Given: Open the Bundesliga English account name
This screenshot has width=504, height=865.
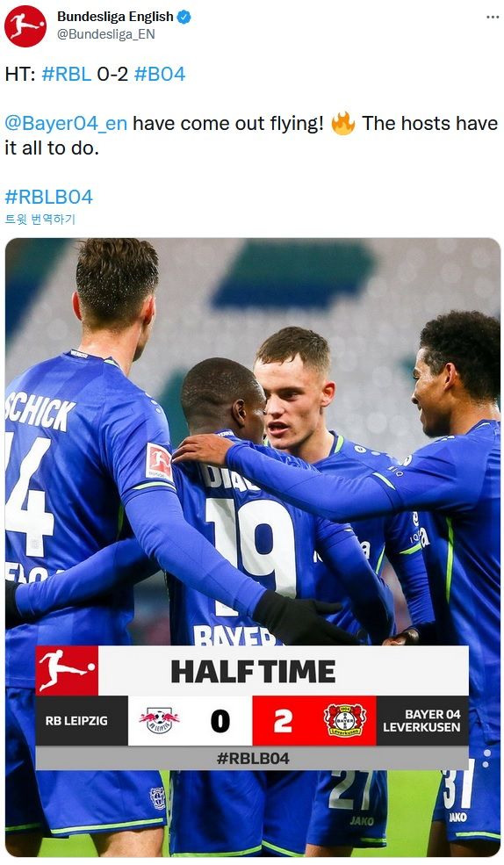Looking at the screenshot, I should coord(115,17).
